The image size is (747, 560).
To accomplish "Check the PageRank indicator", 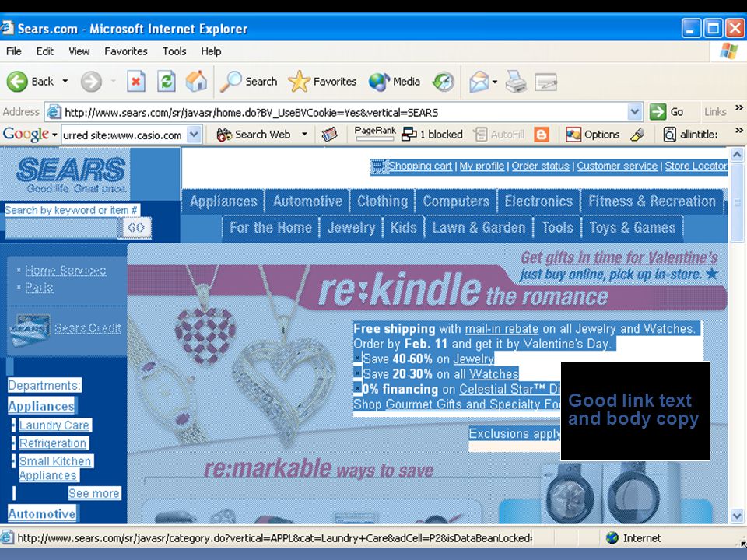I will click(x=375, y=133).
